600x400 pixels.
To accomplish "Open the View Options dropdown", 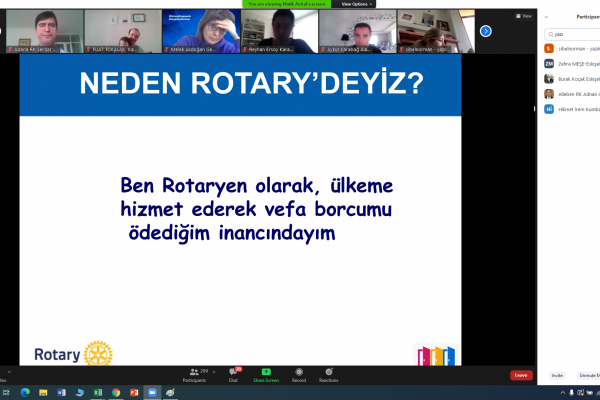I will click(356, 4).
